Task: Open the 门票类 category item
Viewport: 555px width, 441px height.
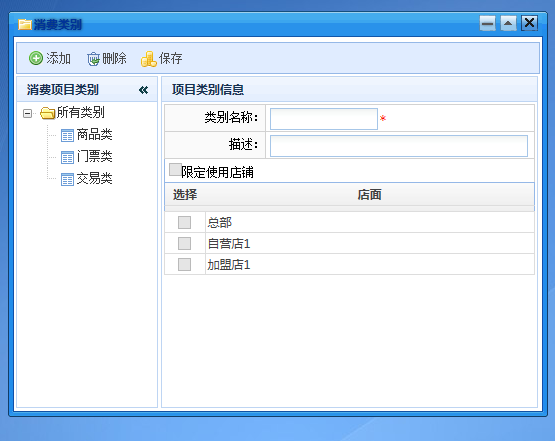Action: (95, 156)
